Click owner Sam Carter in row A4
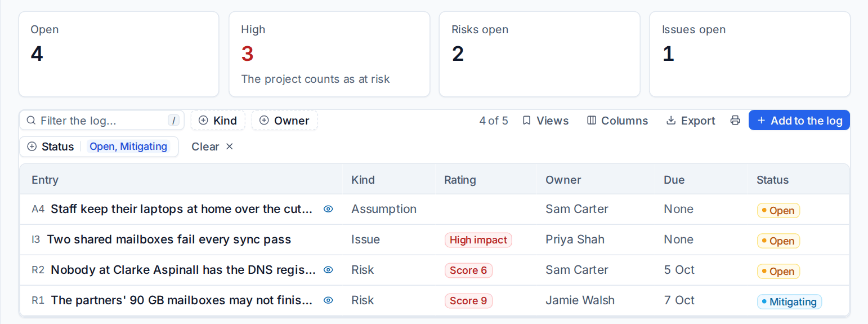Screen dimensions: 868x324 tap(577, 209)
